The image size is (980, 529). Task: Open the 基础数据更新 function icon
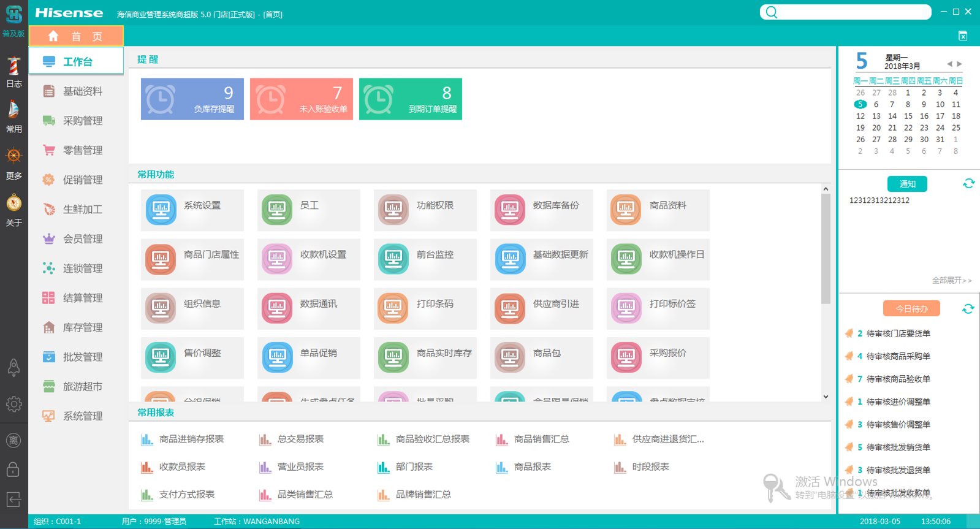(x=510, y=259)
